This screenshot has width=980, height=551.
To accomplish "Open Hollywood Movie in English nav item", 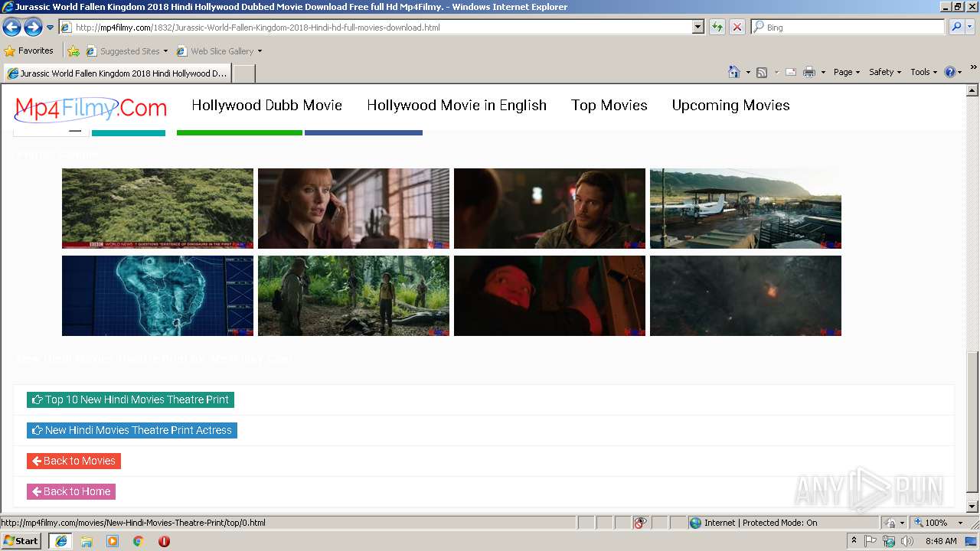I will (x=457, y=106).
